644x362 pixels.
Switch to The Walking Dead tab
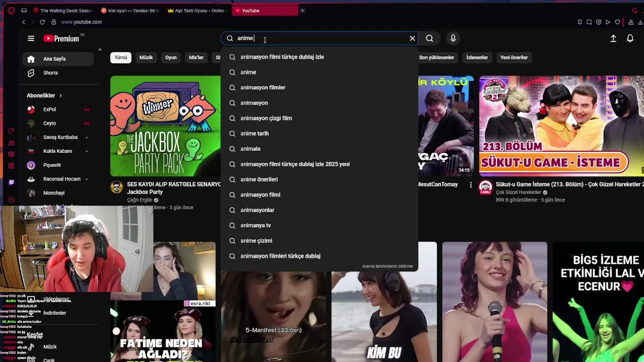click(x=62, y=11)
